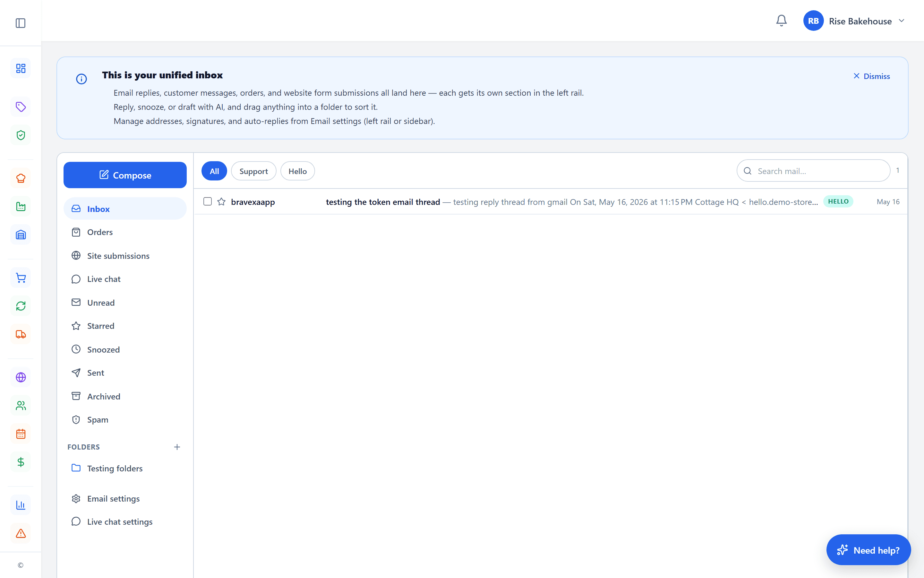Compose a new email
Image resolution: width=924 pixels, height=578 pixels.
pyautogui.click(x=125, y=175)
